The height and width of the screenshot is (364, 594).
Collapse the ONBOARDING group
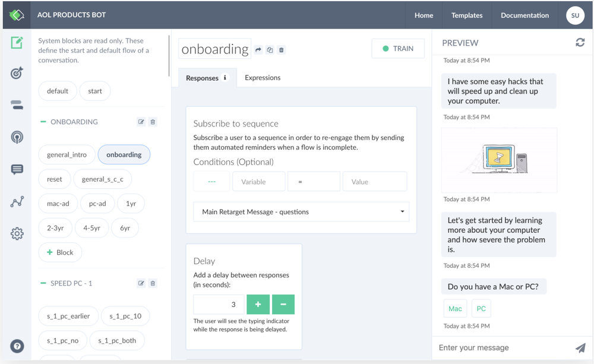(x=43, y=122)
